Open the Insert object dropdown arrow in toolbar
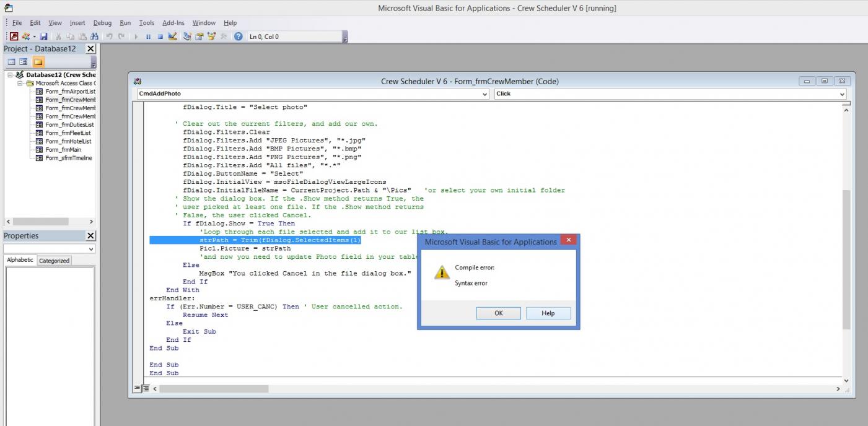Image resolution: width=868 pixels, height=426 pixels. (x=35, y=37)
